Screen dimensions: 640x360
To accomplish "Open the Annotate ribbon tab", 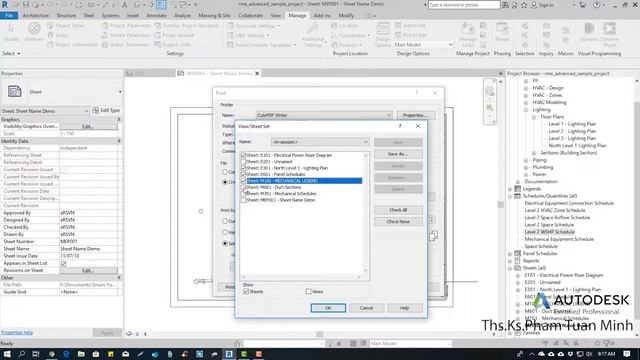I will click(156, 16).
